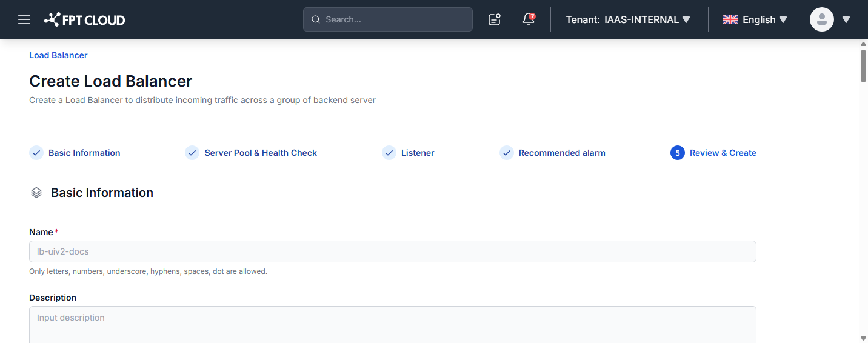
Task: Click the Name field lb-uiv2-docs
Action: (393, 251)
